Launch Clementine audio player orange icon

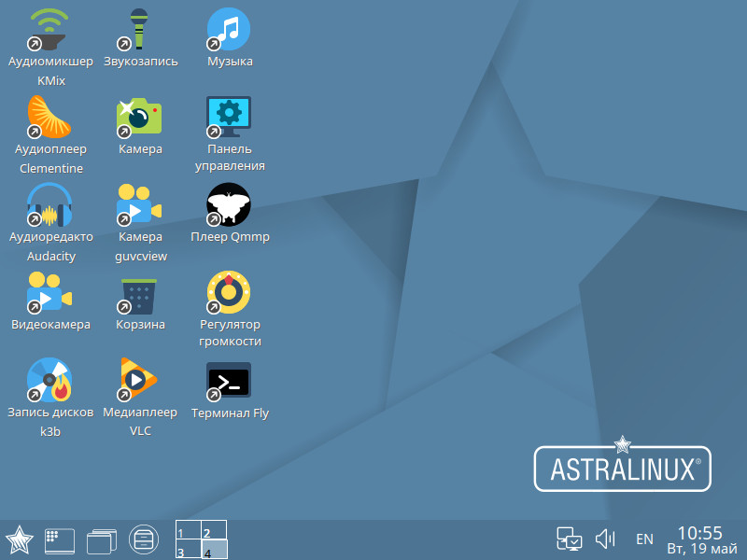point(49,118)
